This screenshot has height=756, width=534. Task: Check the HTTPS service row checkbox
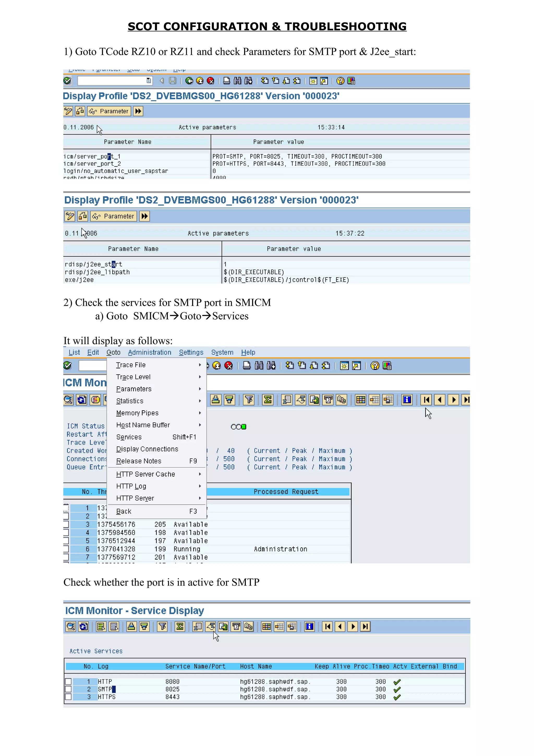tap(68, 697)
